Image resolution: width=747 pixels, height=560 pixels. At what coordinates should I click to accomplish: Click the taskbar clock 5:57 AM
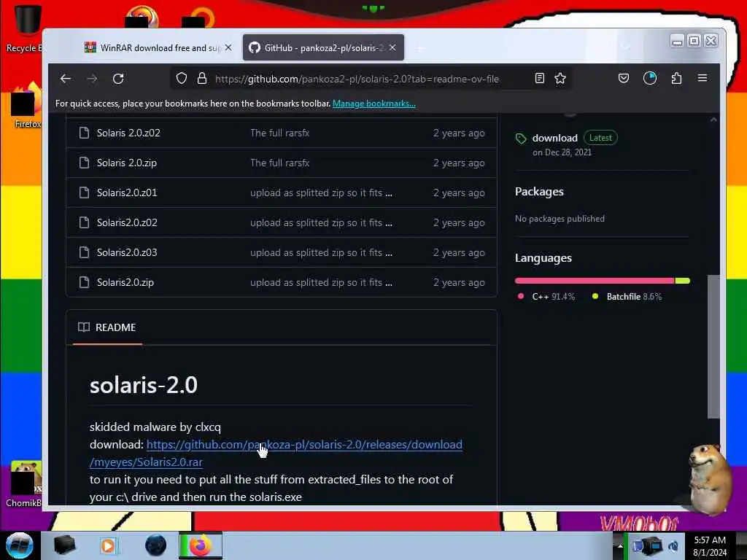tap(710, 546)
